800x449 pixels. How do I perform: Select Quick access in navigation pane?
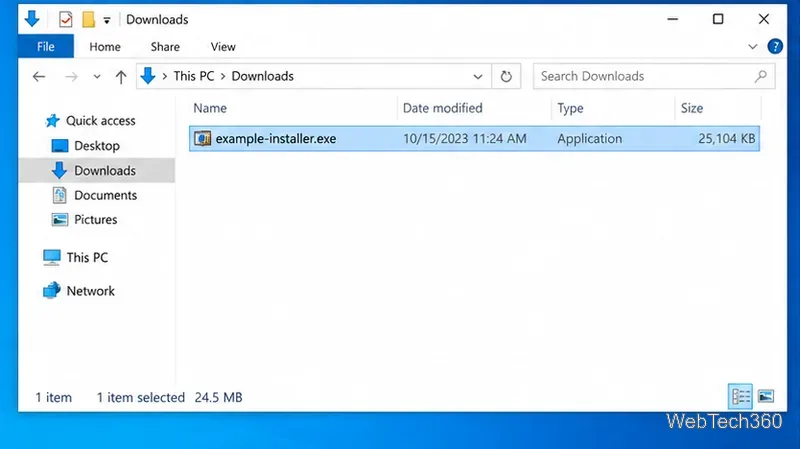(x=101, y=121)
